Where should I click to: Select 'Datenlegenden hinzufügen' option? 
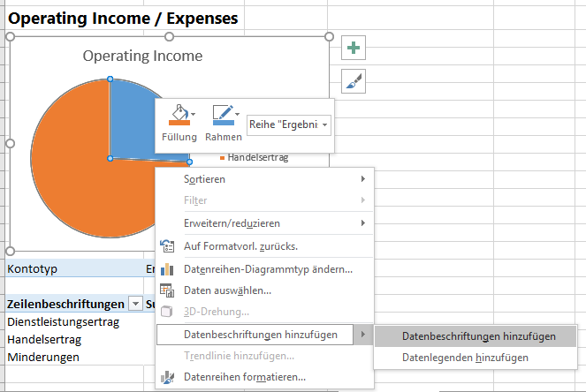point(465,358)
